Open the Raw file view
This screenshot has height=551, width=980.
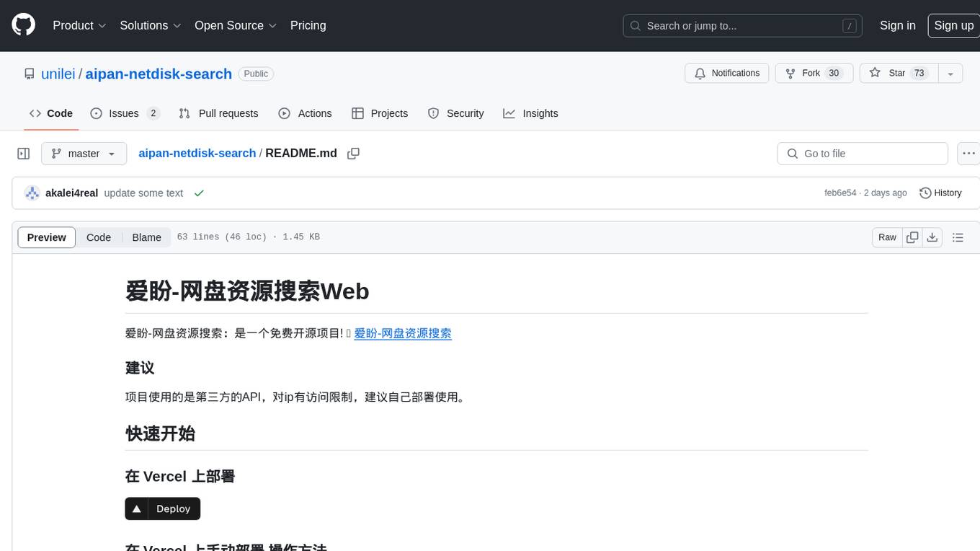tap(887, 237)
